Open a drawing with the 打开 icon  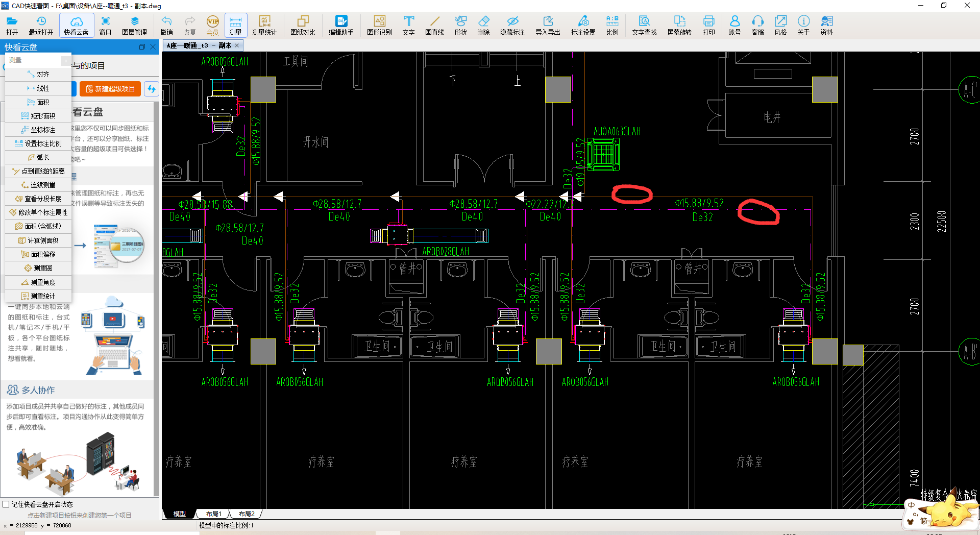pyautogui.click(x=12, y=26)
